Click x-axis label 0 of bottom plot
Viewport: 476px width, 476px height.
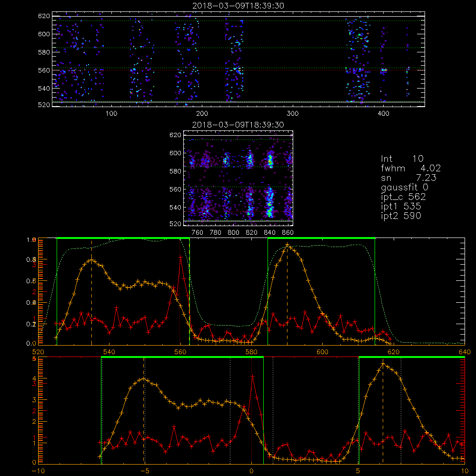(251, 471)
